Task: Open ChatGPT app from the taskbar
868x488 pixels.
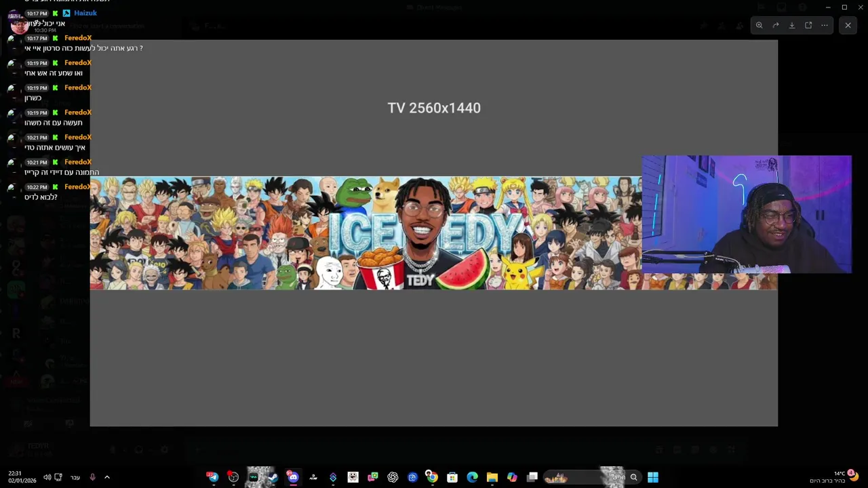Action: 393,477
